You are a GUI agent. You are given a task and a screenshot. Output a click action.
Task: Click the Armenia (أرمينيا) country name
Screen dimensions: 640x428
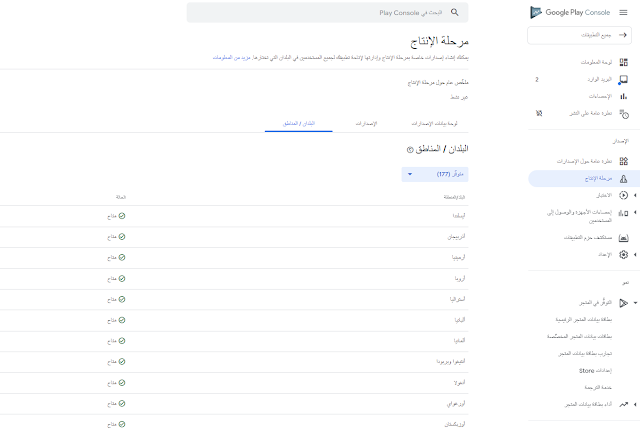(458, 257)
